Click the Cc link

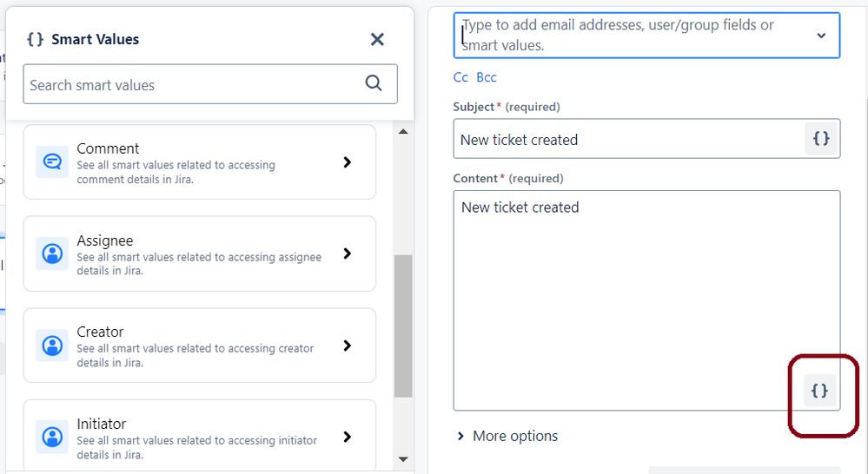tap(461, 77)
